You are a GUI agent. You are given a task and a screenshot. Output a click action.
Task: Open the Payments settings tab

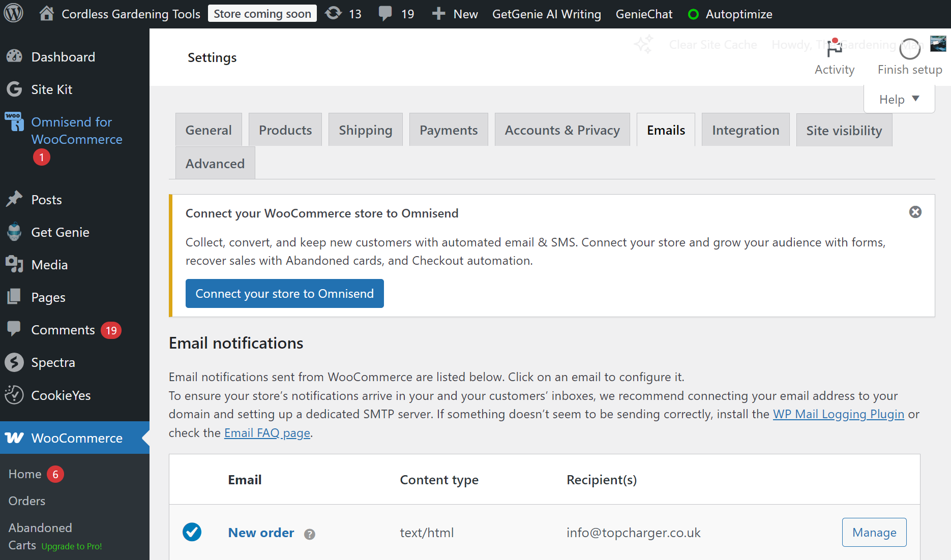point(449,130)
